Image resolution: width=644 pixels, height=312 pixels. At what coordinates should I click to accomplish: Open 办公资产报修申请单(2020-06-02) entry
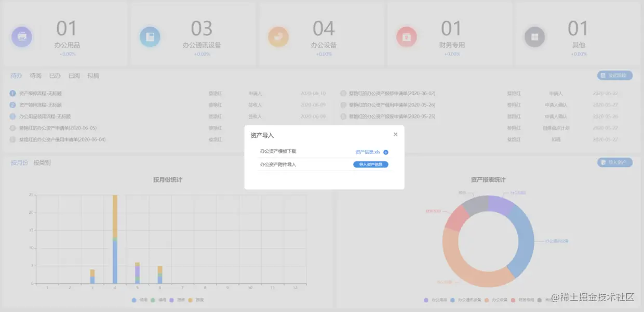[x=392, y=94]
